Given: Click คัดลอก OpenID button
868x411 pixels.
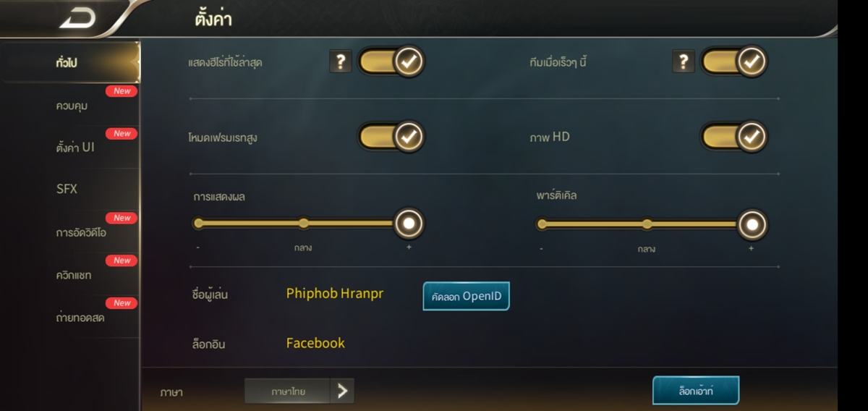Looking at the screenshot, I should pos(467,296).
